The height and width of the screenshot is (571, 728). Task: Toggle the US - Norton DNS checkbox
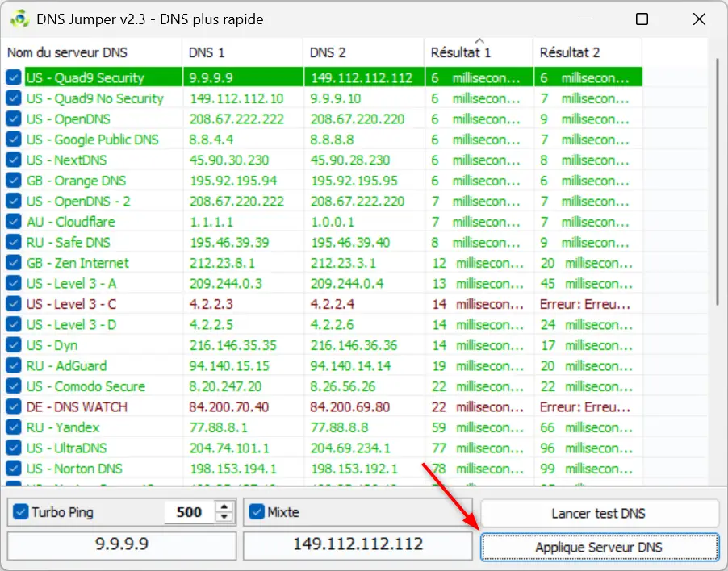pos(14,469)
